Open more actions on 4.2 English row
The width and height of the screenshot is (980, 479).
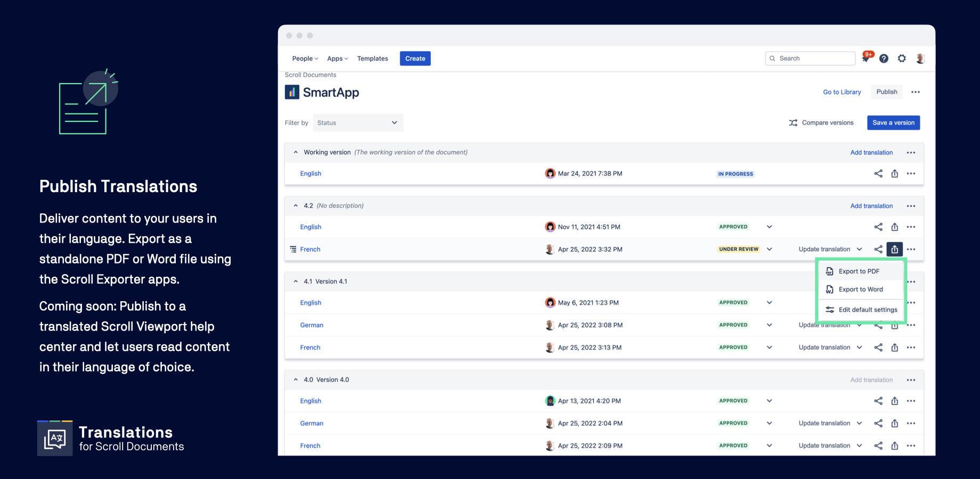click(x=911, y=227)
